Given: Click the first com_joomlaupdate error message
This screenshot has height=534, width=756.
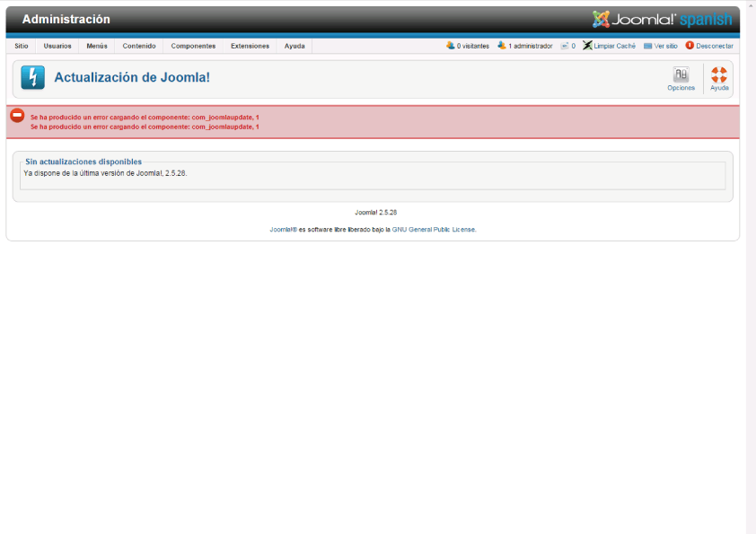Looking at the screenshot, I should click(x=145, y=117).
